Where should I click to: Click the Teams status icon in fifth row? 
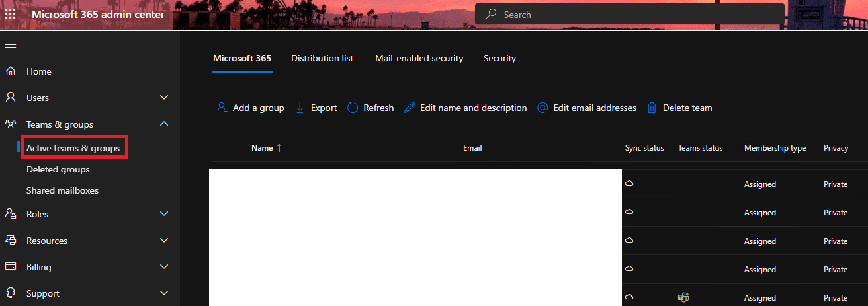[x=683, y=297]
